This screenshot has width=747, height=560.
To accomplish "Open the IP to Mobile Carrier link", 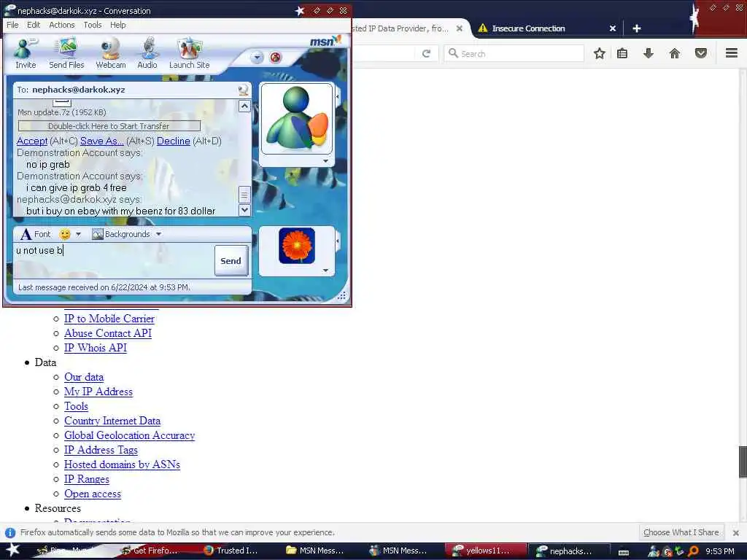I will [109, 319].
